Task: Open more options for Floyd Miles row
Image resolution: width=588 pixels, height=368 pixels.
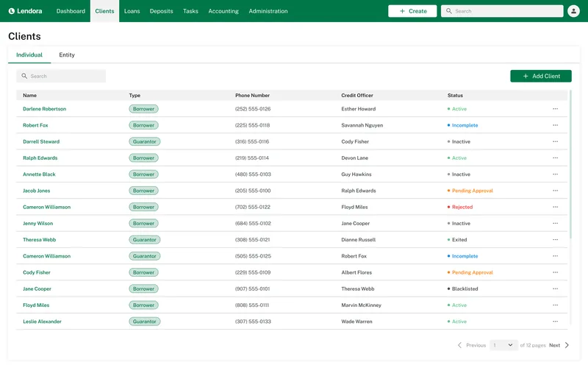Action: point(555,305)
